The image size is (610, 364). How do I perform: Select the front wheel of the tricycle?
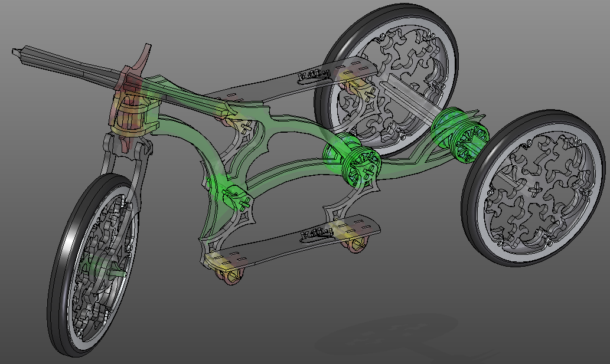(93, 265)
